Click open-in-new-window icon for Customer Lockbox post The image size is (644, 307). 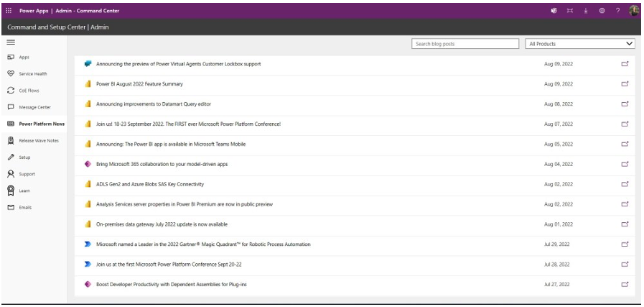(x=624, y=64)
